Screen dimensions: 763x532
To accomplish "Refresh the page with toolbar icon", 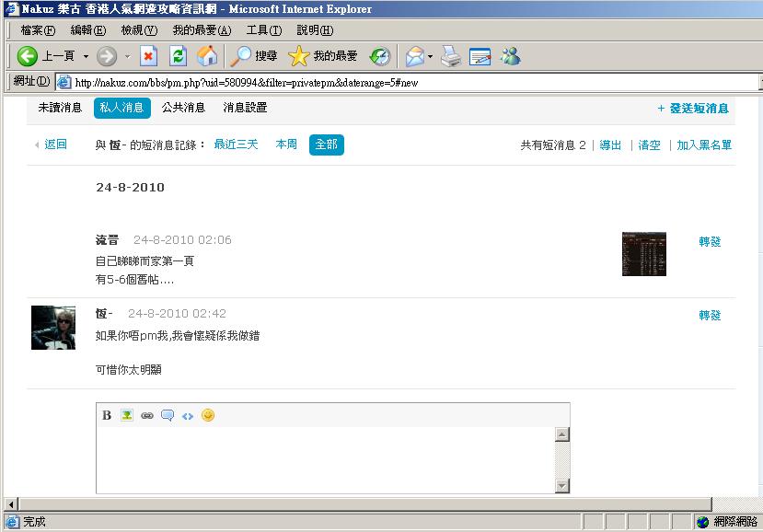I will click(x=179, y=56).
